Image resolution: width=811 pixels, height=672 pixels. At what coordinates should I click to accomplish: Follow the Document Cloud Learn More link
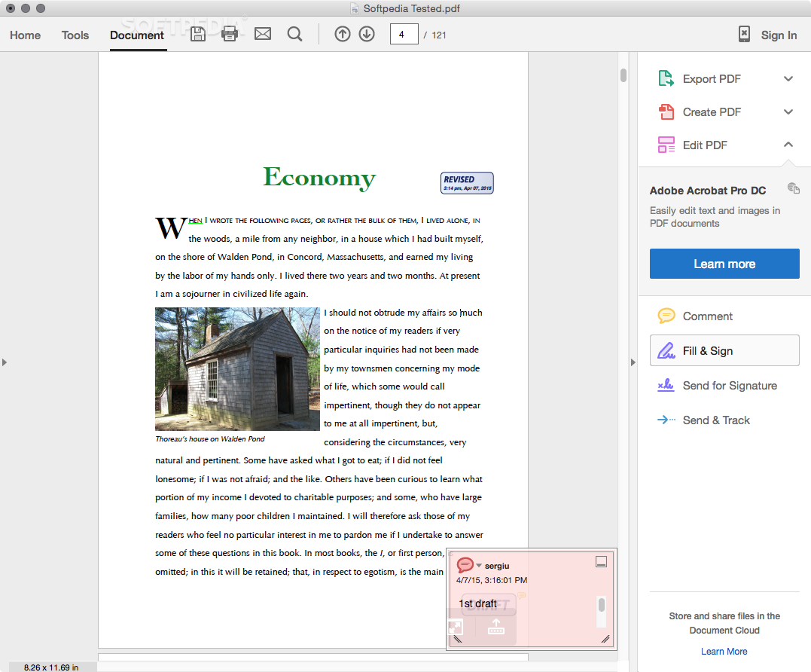(x=724, y=652)
